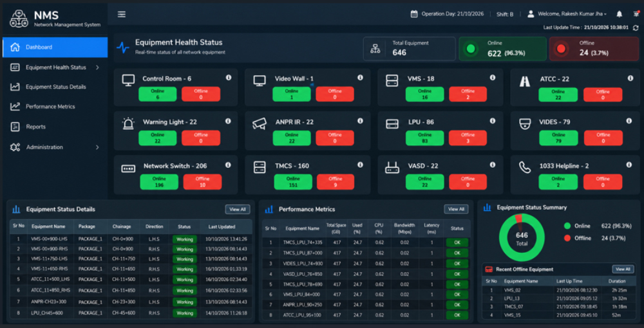Click Control Room Online 6 button
This screenshot has height=328, width=644.
pos(157,95)
